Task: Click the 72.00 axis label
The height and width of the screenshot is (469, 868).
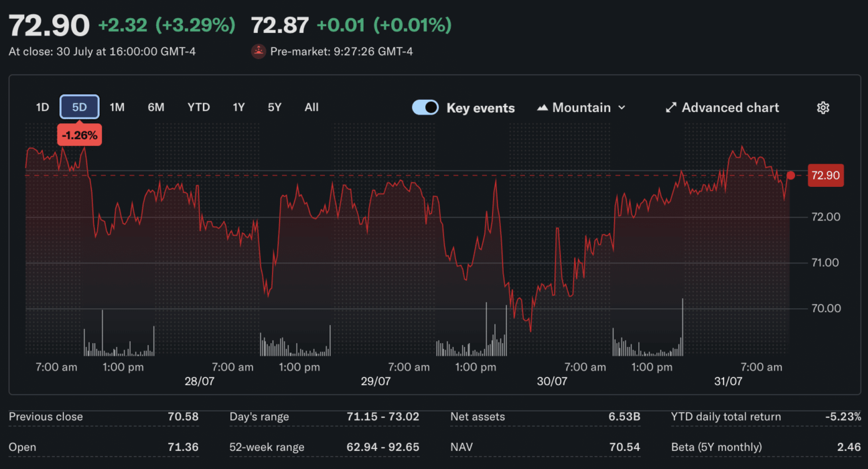Action: pos(825,217)
